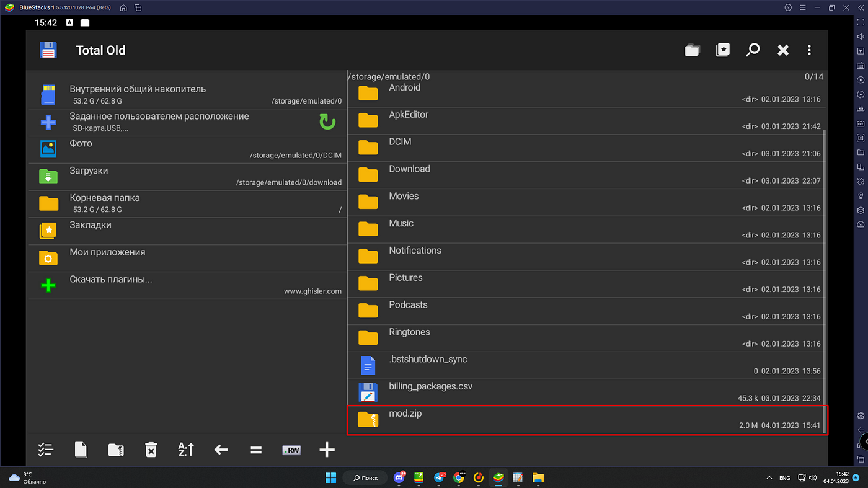Image resolution: width=868 pixels, height=488 pixels.
Task: Toggle the RW remount button
Action: (x=291, y=450)
